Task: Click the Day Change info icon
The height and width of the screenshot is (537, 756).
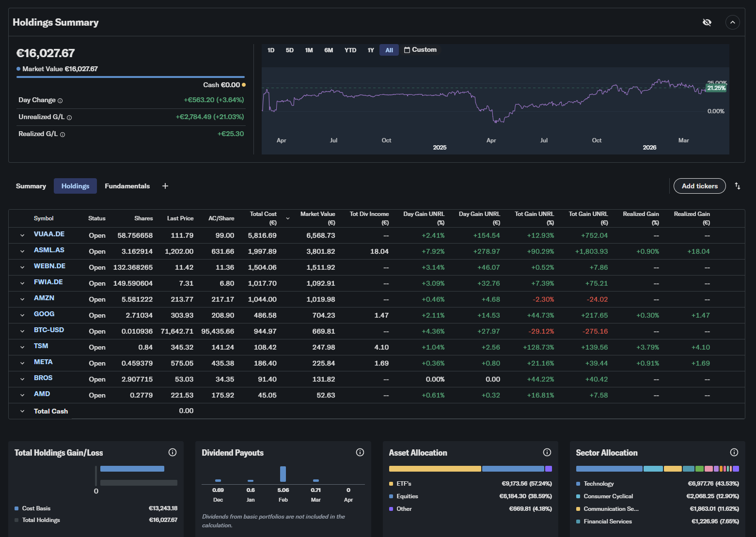Action: 60,101
